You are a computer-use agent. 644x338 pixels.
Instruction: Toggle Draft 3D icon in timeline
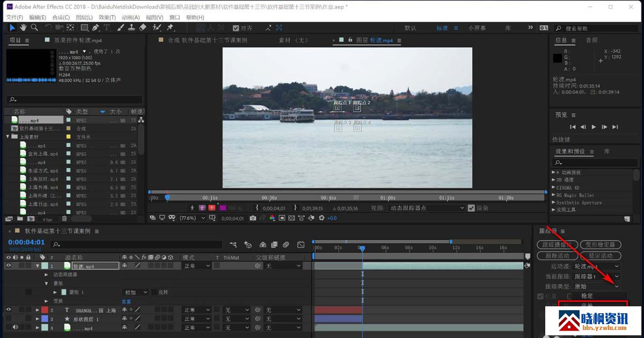click(x=248, y=244)
